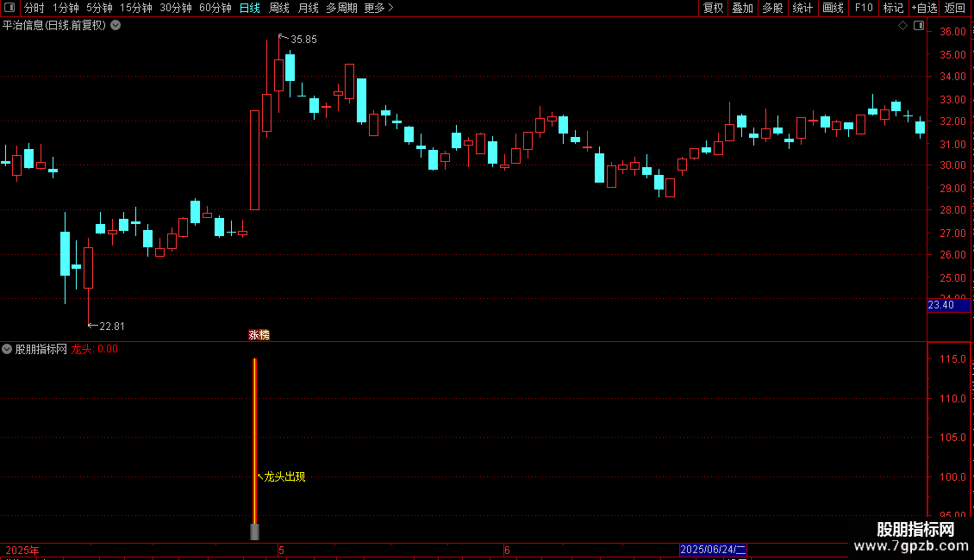This screenshot has height=560, width=974.
Task: Click 叠加 overlay button
Action: click(x=742, y=8)
